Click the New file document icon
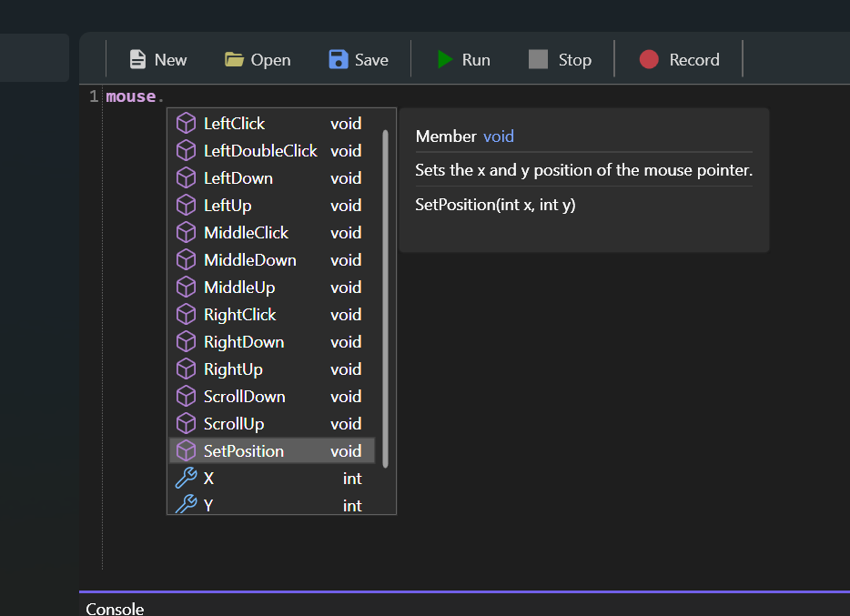Screen dimensions: 850x616 (137, 59)
